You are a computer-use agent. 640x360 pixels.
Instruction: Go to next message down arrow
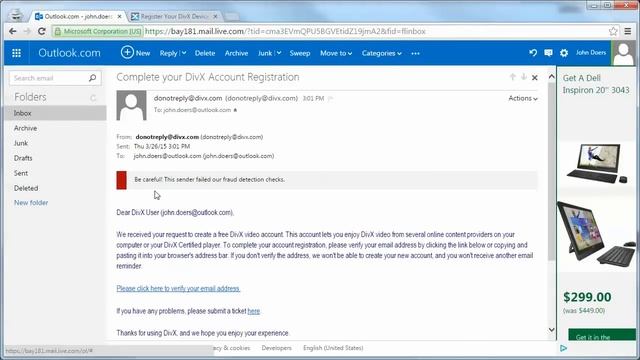(x=524, y=77)
